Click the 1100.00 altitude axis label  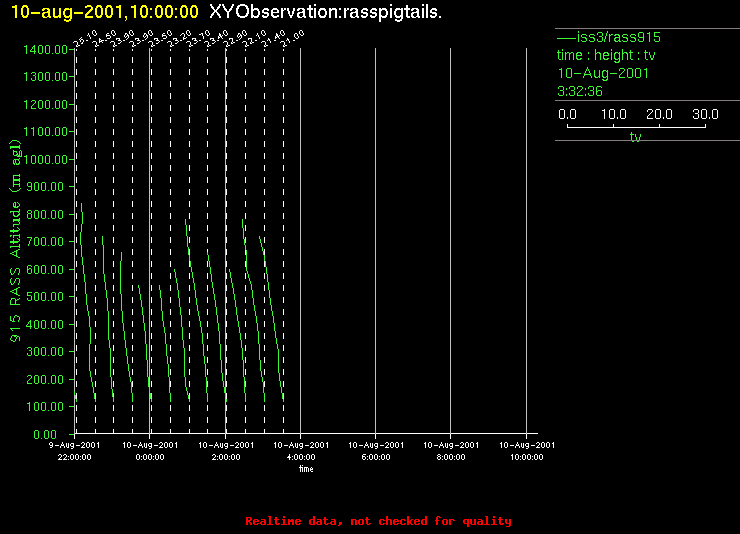(45, 132)
